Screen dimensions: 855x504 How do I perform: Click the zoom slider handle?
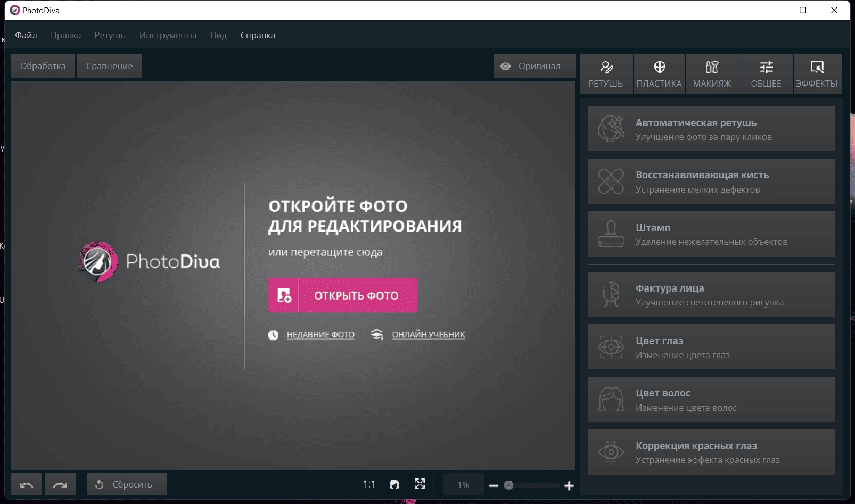(508, 485)
